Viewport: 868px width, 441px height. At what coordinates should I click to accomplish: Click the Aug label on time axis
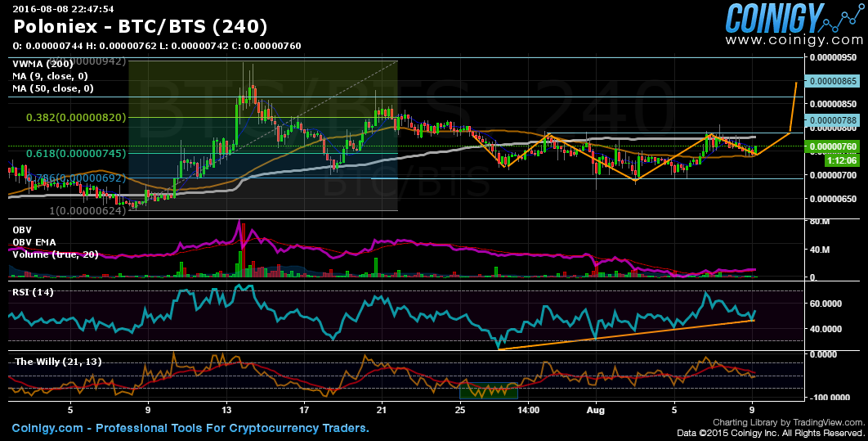[x=596, y=411]
